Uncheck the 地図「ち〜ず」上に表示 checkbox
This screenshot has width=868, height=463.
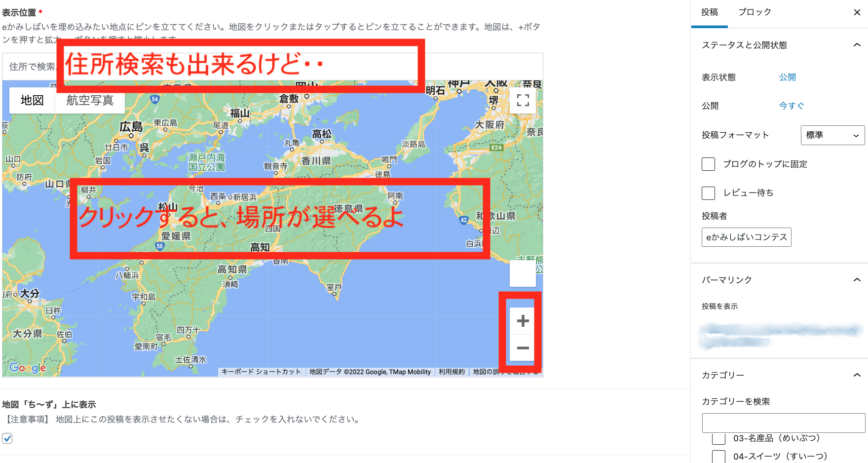(7, 438)
